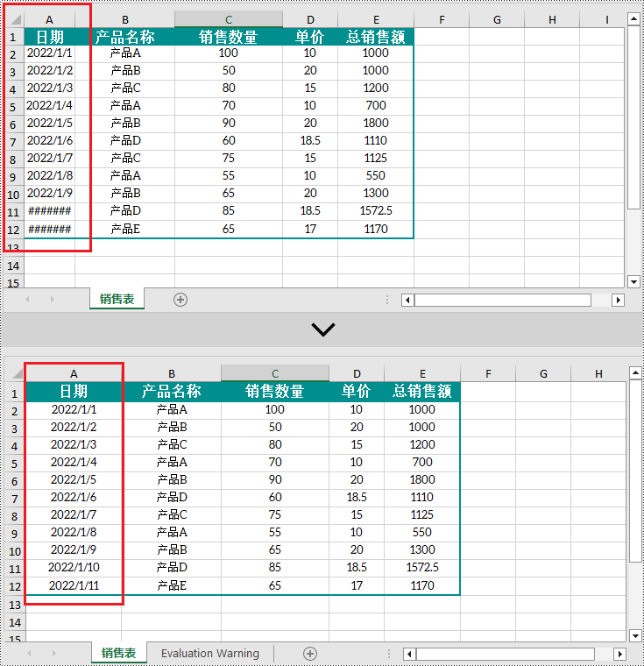The image size is (644, 666).
Task: Click the 销售数量 header cell in top spreadsheet
Action: click(229, 37)
